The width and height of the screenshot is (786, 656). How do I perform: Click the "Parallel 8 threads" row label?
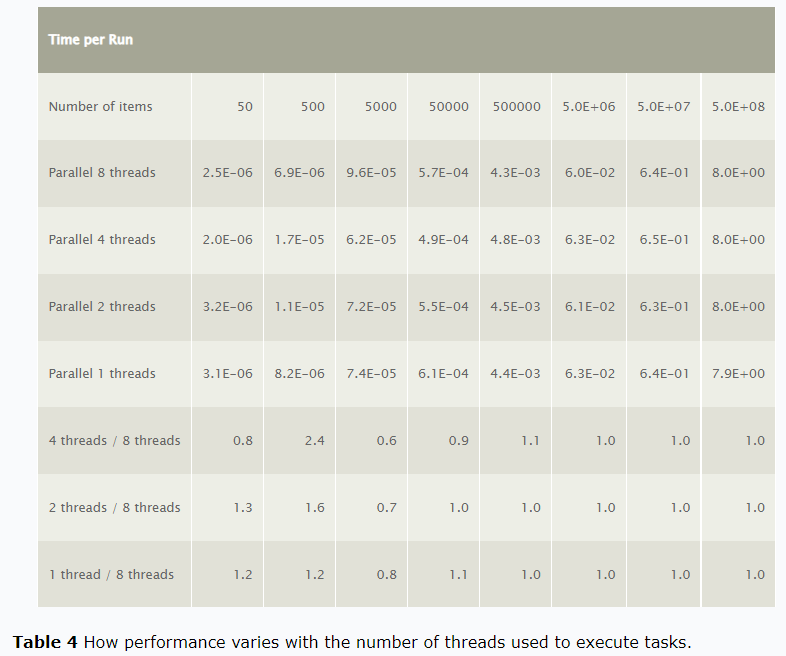click(102, 173)
